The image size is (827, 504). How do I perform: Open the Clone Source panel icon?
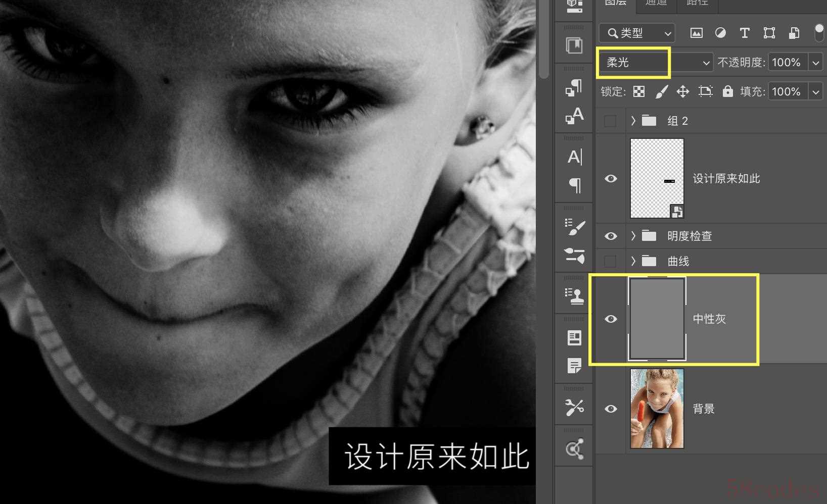tap(574, 296)
